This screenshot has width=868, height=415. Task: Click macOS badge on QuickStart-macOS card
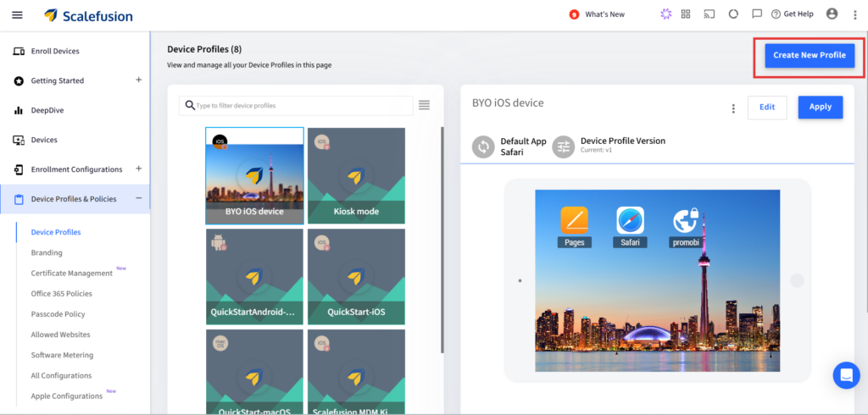220,343
